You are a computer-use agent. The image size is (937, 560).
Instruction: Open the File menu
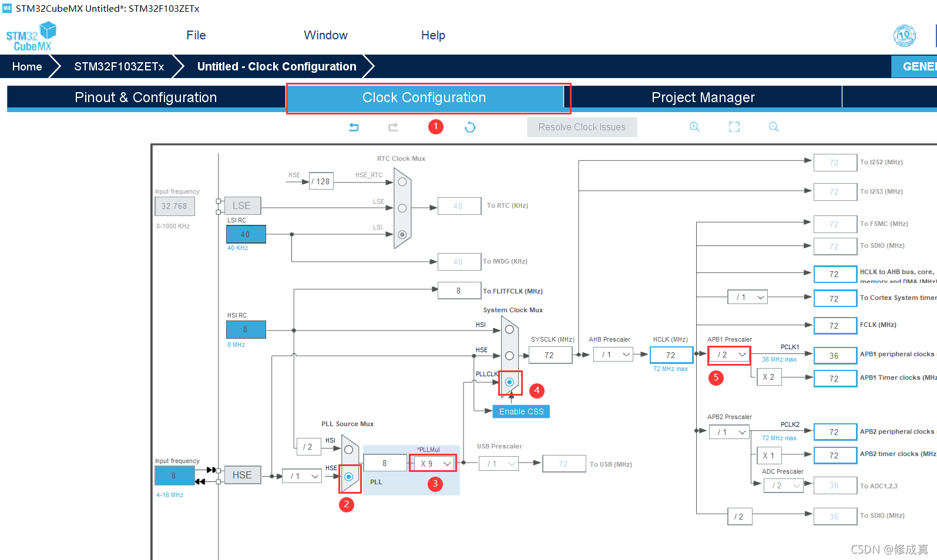pyautogui.click(x=196, y=35)
